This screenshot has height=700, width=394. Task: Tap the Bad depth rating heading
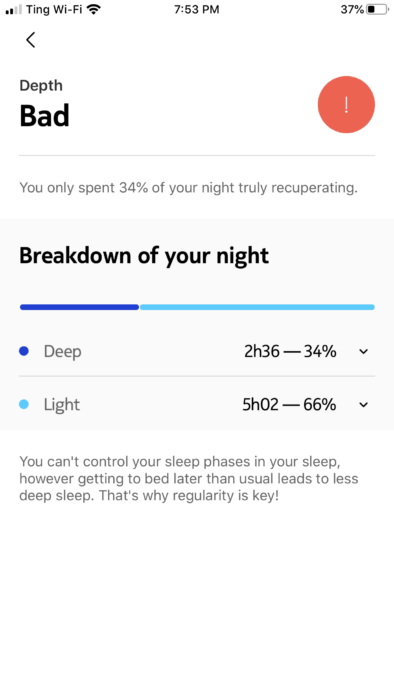44,116
